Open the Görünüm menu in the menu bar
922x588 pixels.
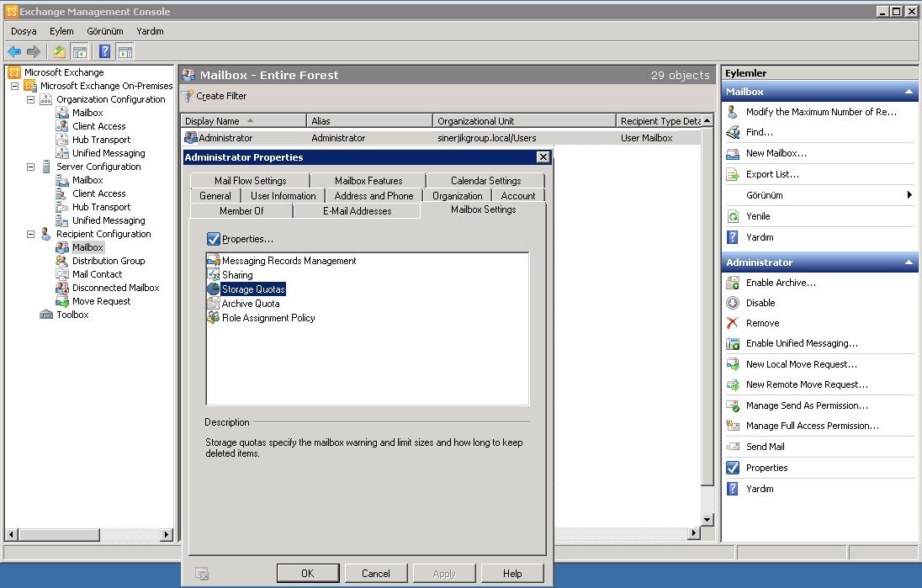point(105,31)
